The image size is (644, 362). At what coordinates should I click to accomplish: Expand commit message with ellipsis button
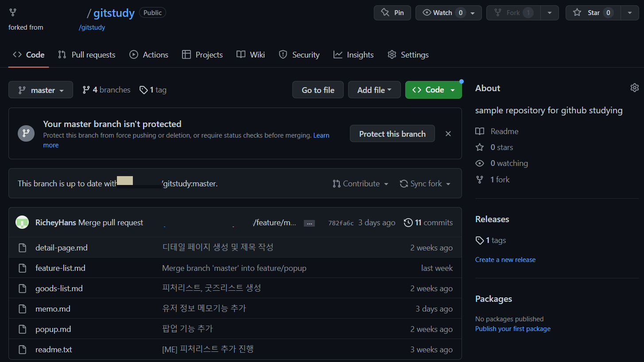pos(310,223)
